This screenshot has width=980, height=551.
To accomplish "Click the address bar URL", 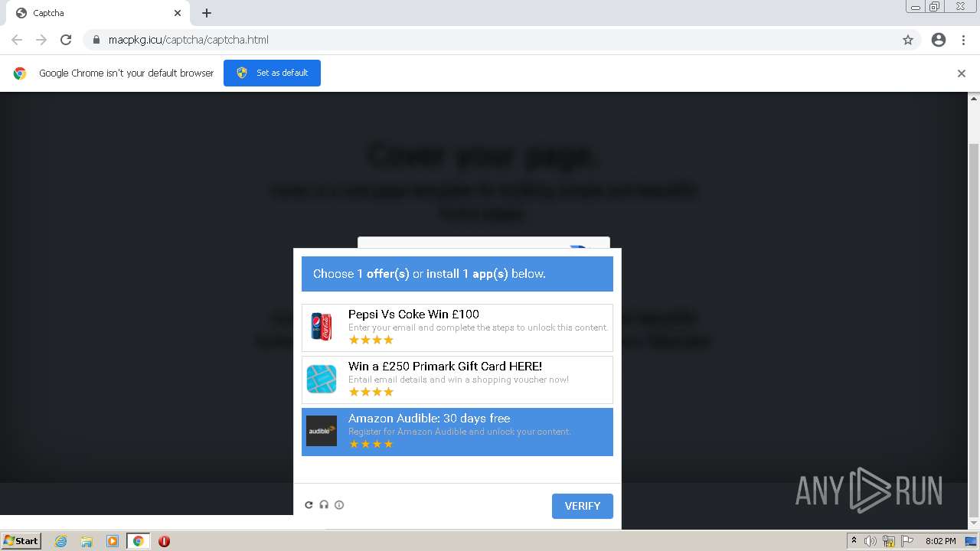I will (x=188, y=40).
